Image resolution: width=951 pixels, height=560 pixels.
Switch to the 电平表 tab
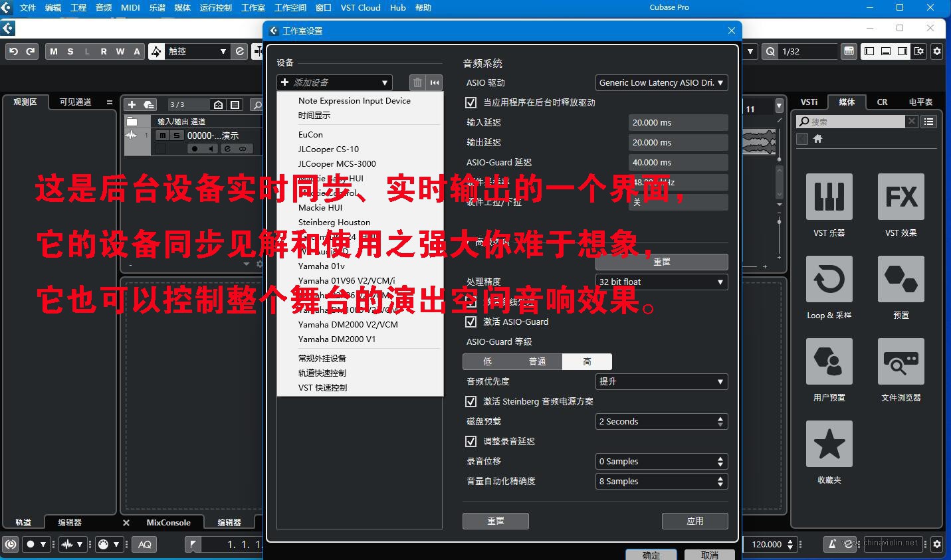pos(920,102)
